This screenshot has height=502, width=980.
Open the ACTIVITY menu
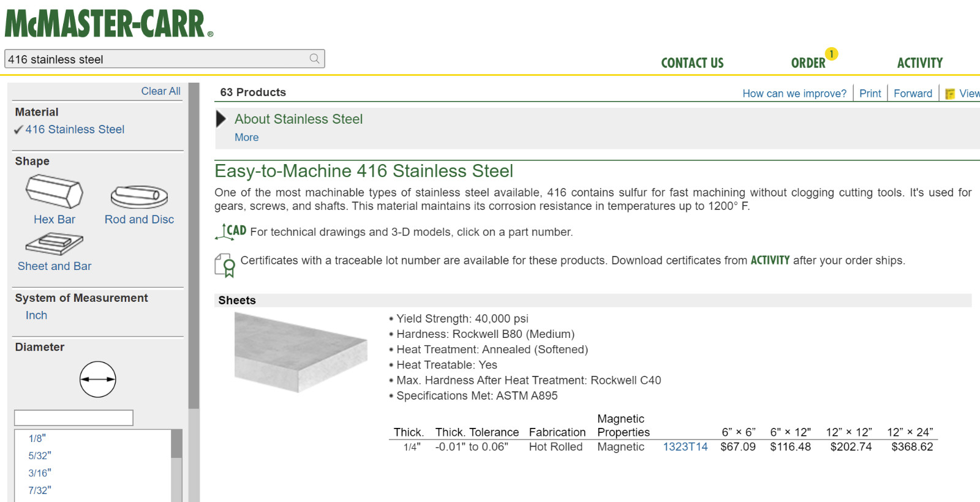(920, 63)
